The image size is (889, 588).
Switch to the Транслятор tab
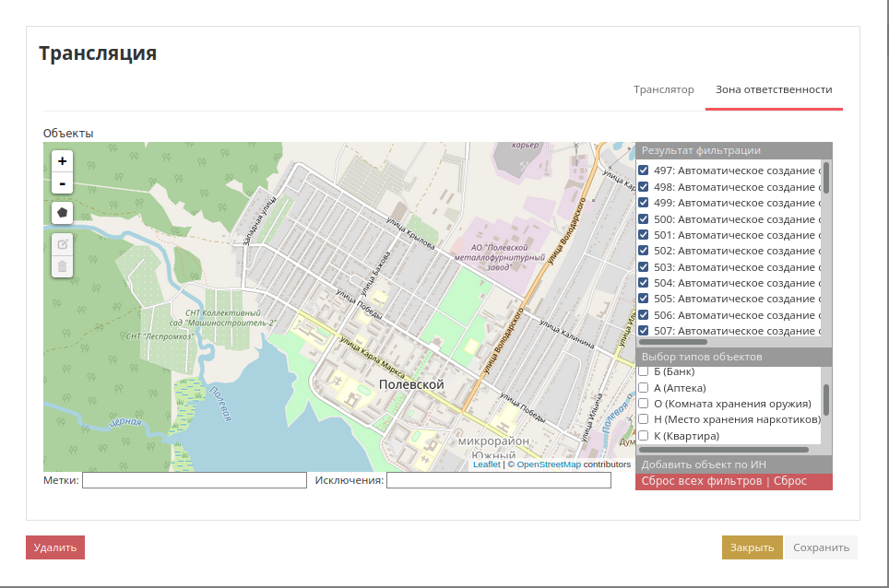663,89
